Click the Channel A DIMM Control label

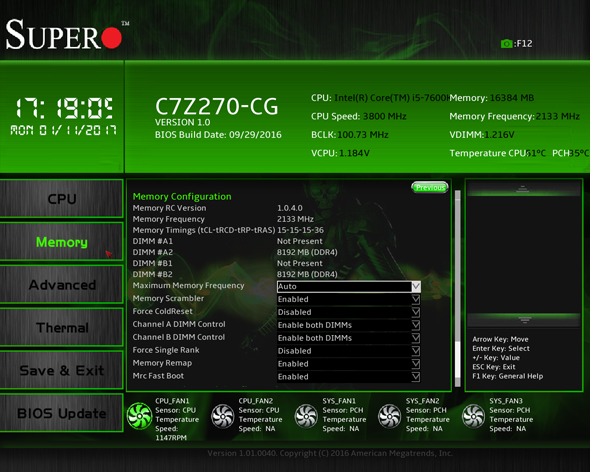pos(179,324)
